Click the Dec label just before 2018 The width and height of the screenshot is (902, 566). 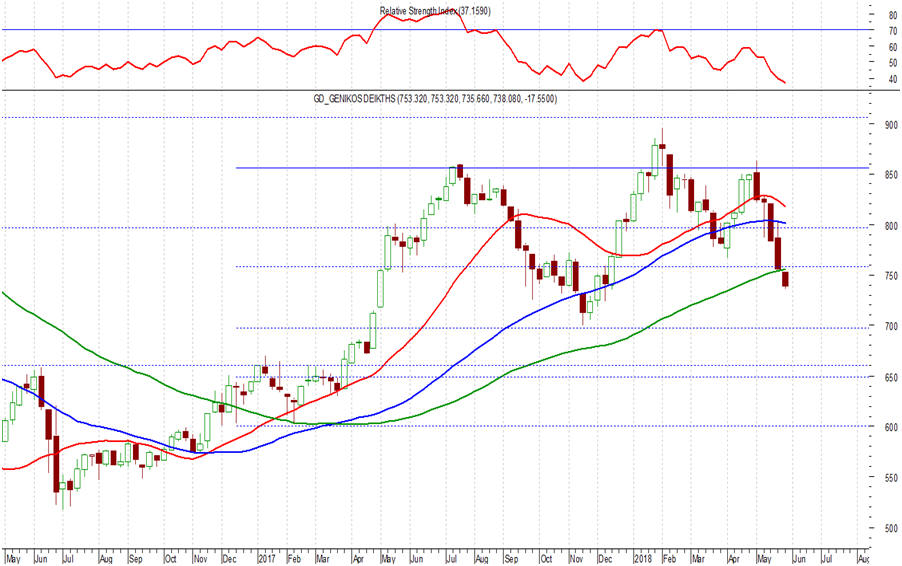[605, 559]
